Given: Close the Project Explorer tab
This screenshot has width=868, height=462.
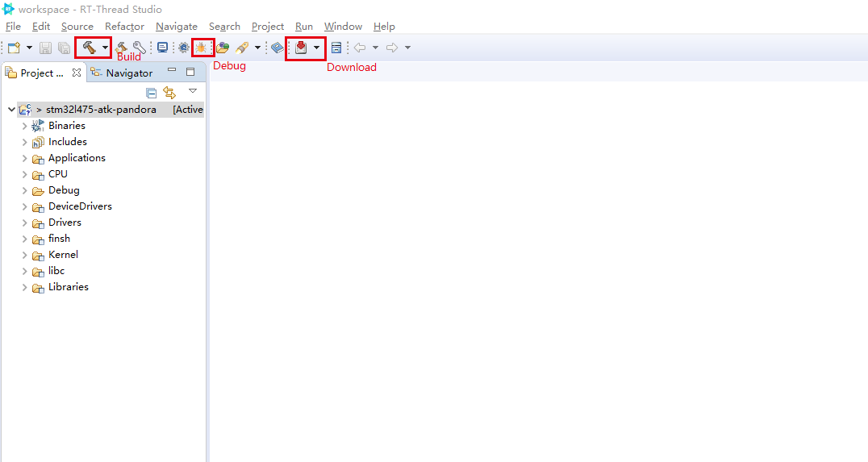Looking at the screenshot, I should coord(77,73).
